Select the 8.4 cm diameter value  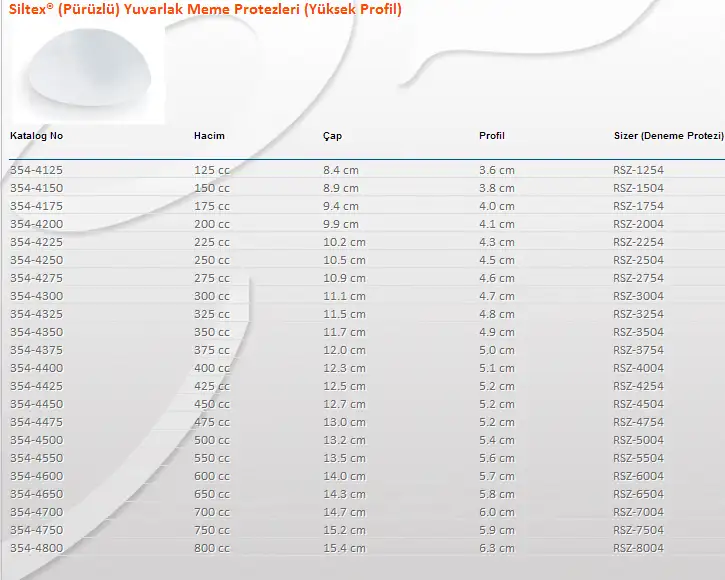pos(340,170)
